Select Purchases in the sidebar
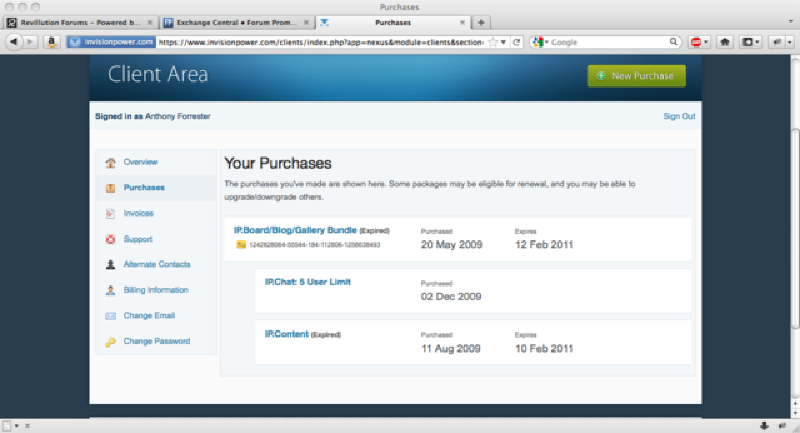The width and height of the screenshot is (800, 433). pyautogui.click(x=144, y=187)
